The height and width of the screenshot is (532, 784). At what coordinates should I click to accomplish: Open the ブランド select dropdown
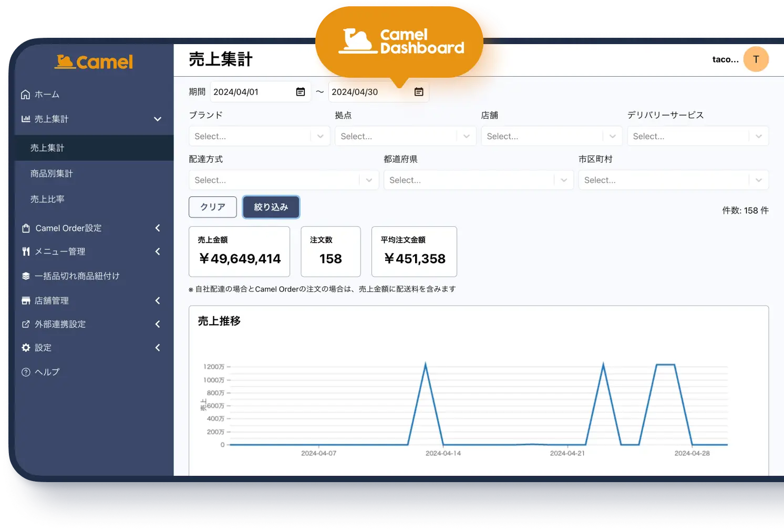pos(260,136)
